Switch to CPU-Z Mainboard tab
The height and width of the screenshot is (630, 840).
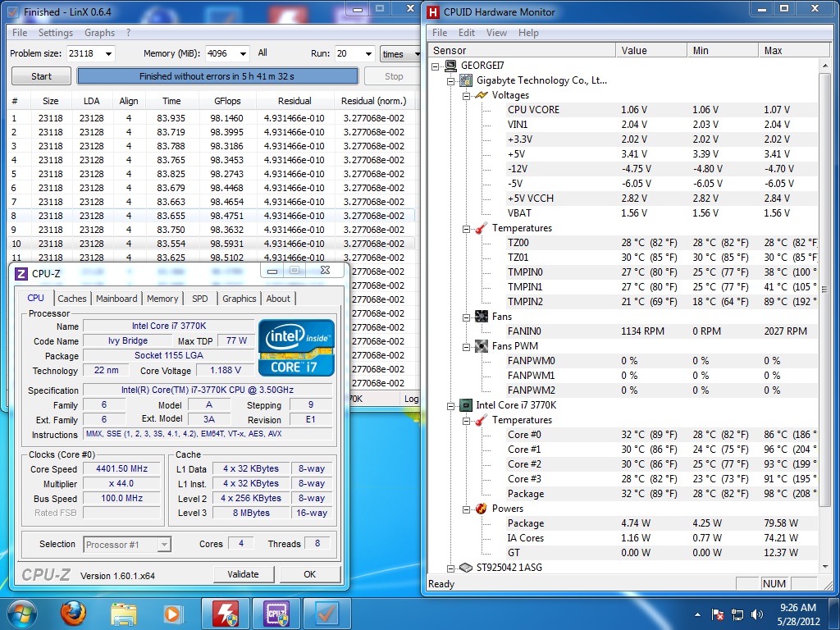[116, 299]
